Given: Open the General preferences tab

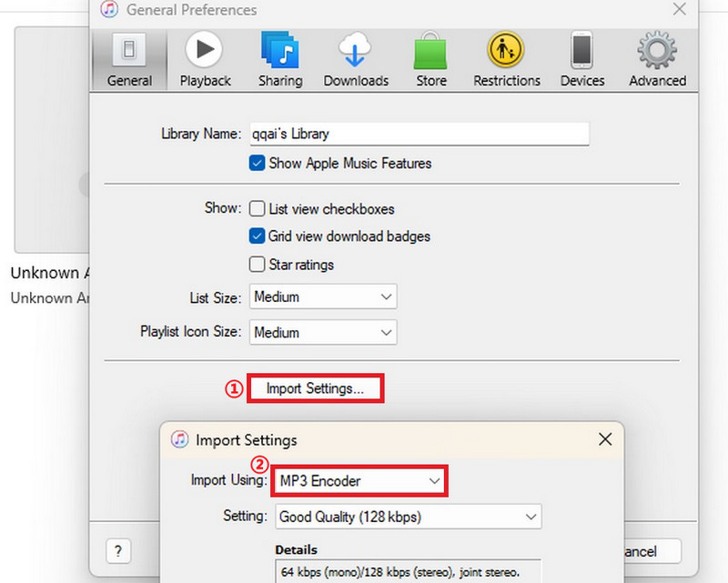Looking at the screenshot, I should coord(129,60).
